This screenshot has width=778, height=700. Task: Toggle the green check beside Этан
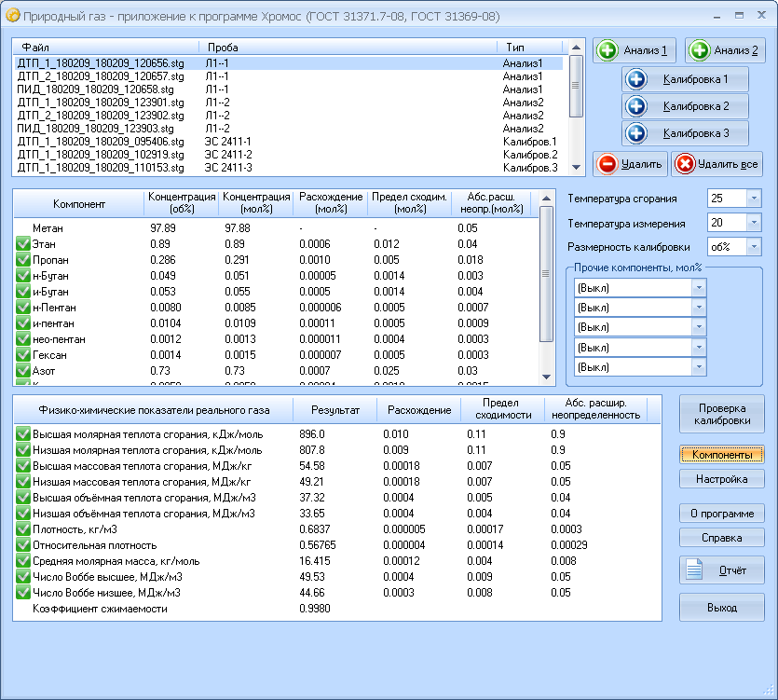tap(23, 244)
